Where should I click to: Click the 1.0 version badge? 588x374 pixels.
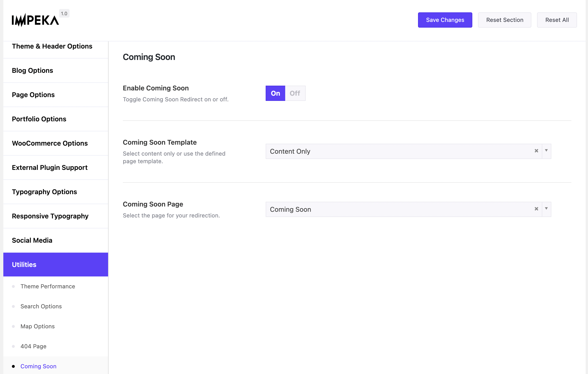pos(64,14)
